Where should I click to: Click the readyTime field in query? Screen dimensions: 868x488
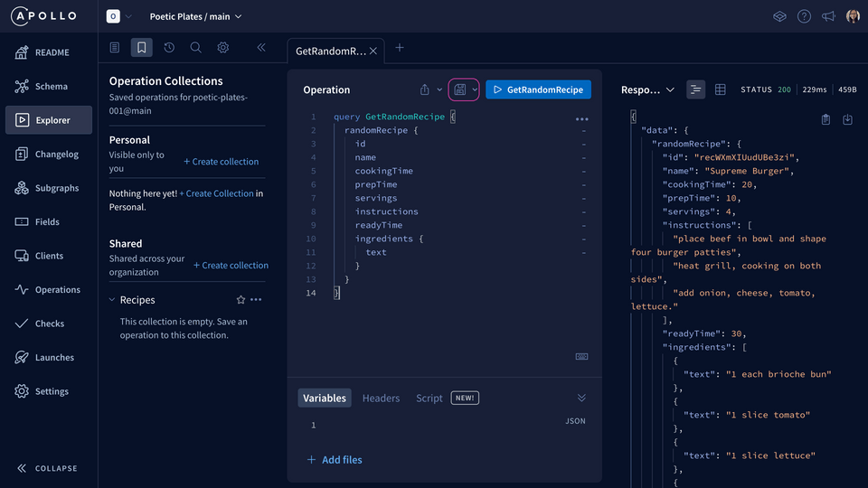pos(379,225)
